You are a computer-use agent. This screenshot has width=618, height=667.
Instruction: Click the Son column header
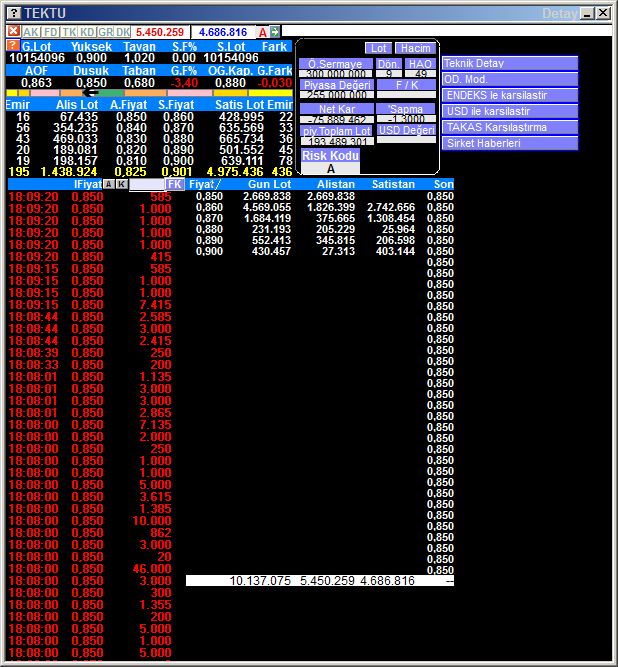tap(444, 184)
